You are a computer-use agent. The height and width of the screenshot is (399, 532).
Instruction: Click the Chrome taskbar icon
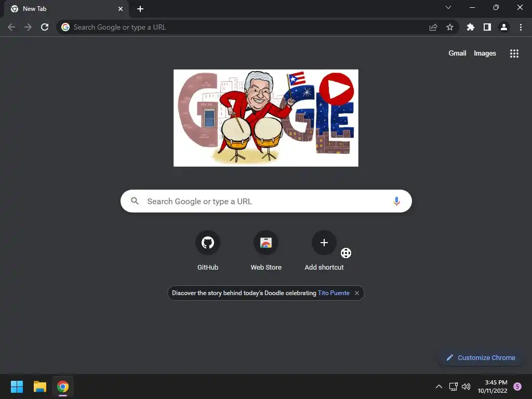click(x=63, y=387)
